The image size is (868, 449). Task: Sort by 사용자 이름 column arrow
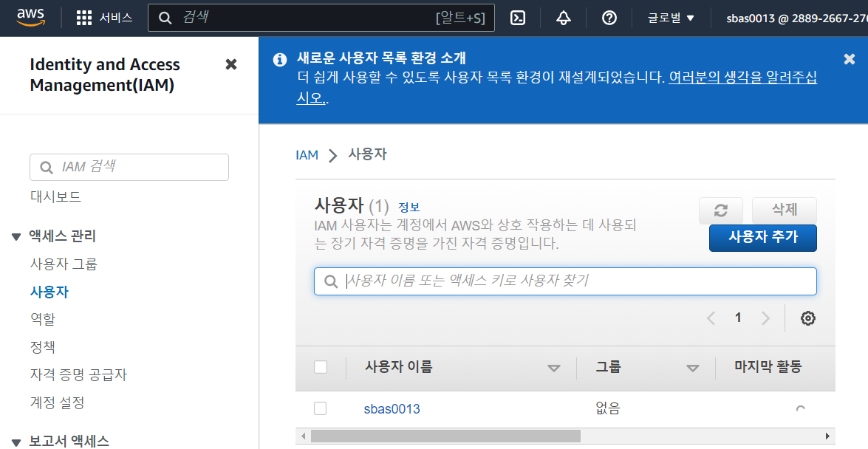coord(553,368)
